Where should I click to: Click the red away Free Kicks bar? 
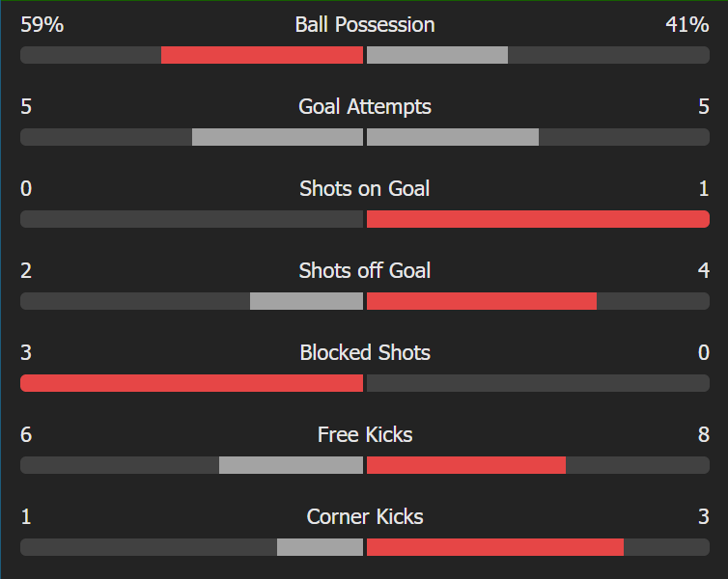click(x=466, y=465)
